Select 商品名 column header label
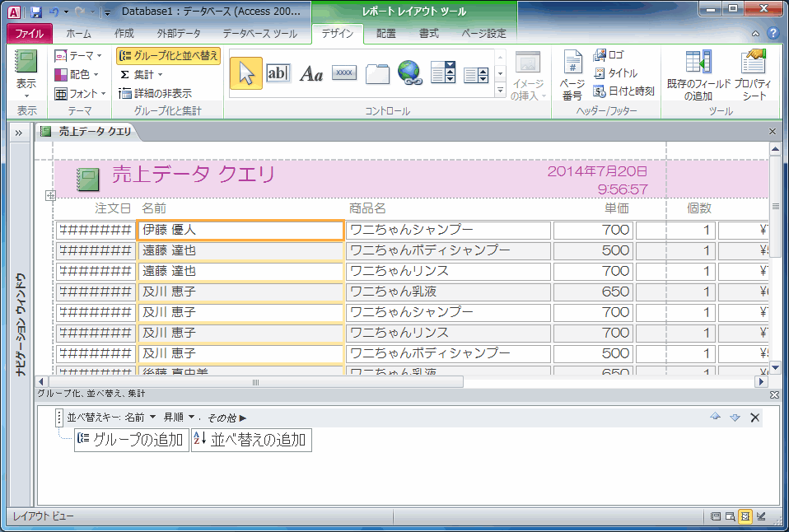This screenshot has height=532, width=789. tap(367, 208)
